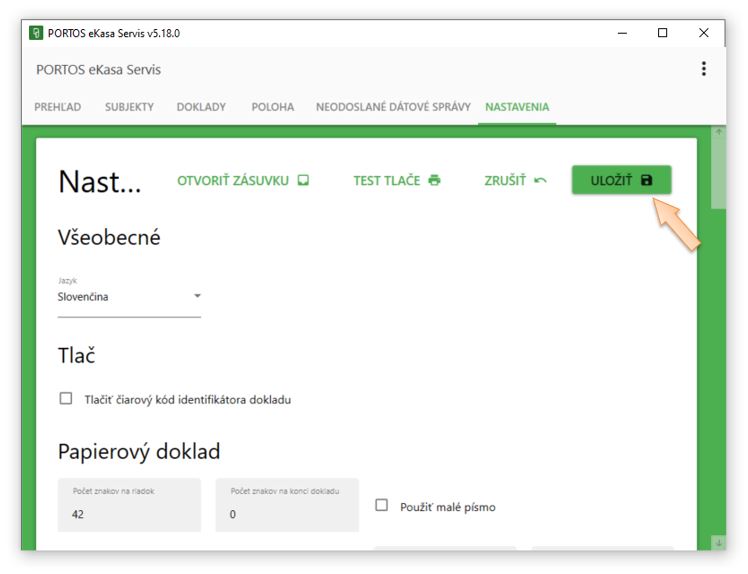Enable Tlačiť čiarový kód identifikátora dokladu checkbox
The width and height of the screenshot is (748, 574).
pyautogui.click(x=66, y=399)
